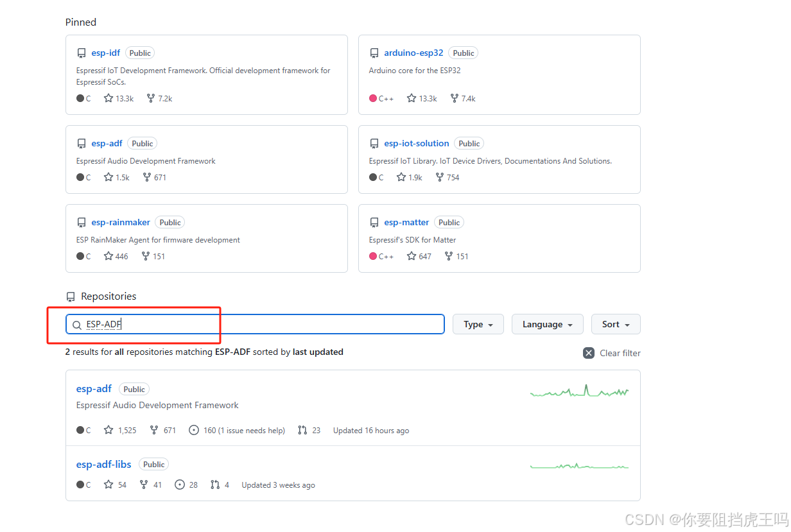Click the fork icon showing 7.4k
The height and width of the screenshot is (532, 791).
pyautogui.click(x=455, y=98)
